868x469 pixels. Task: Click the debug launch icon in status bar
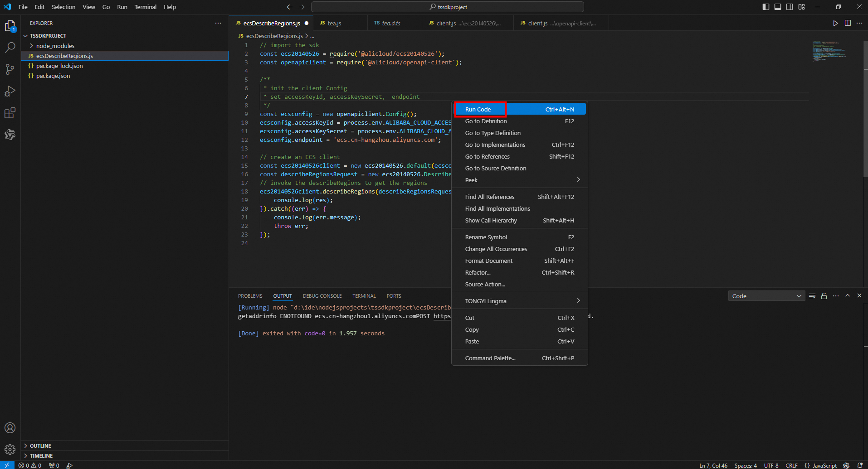point(69,465)
